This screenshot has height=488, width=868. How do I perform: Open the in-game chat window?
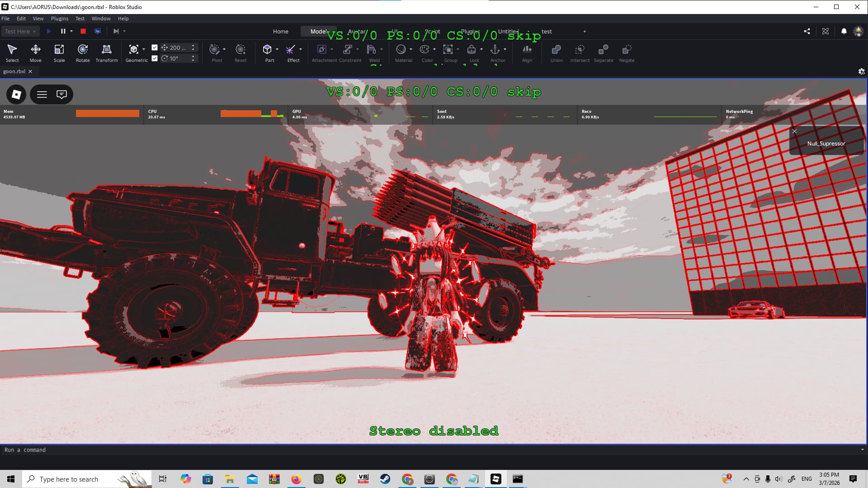click(61, 94)
